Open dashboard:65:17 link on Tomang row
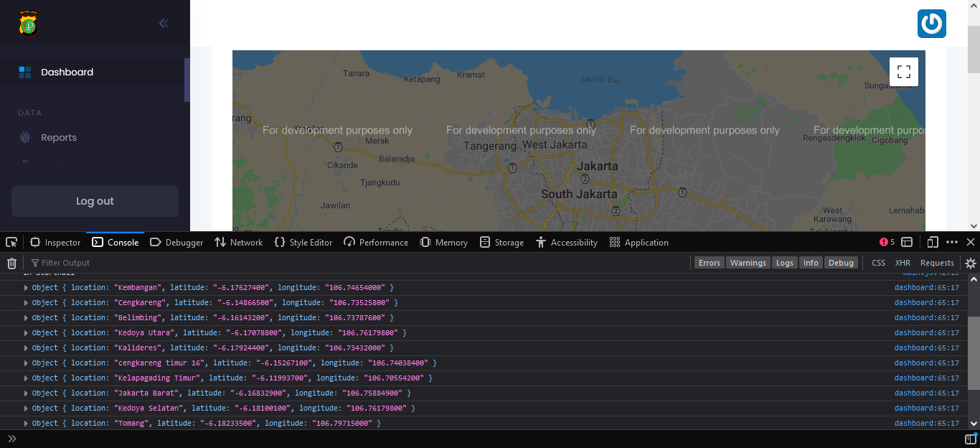 pyautogui.click(x=926, y=423)
